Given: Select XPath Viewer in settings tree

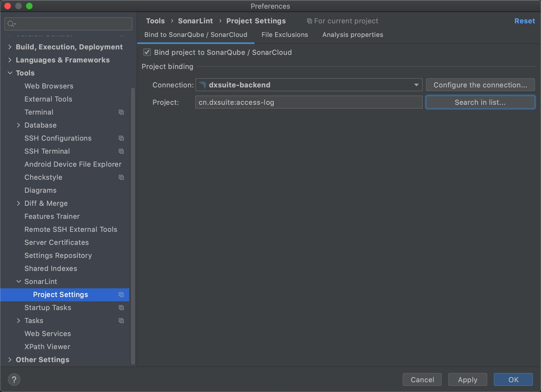Looking at the screenshot, I should click(47, 347).
